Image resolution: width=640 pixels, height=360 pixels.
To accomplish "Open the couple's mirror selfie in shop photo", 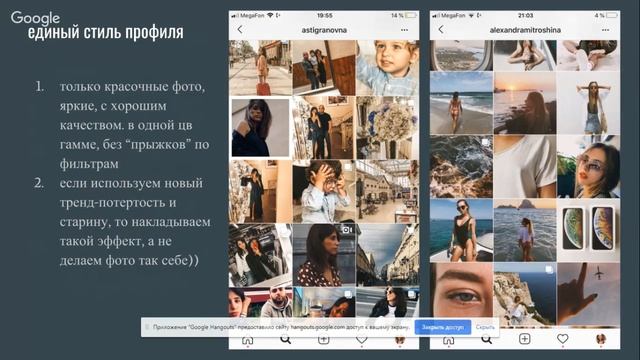I will pos(324,128).
